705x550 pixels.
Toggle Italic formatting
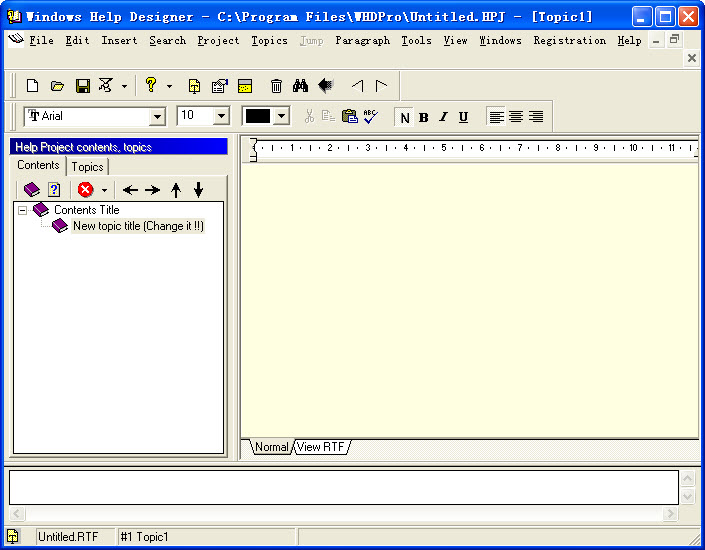point(443,117)
